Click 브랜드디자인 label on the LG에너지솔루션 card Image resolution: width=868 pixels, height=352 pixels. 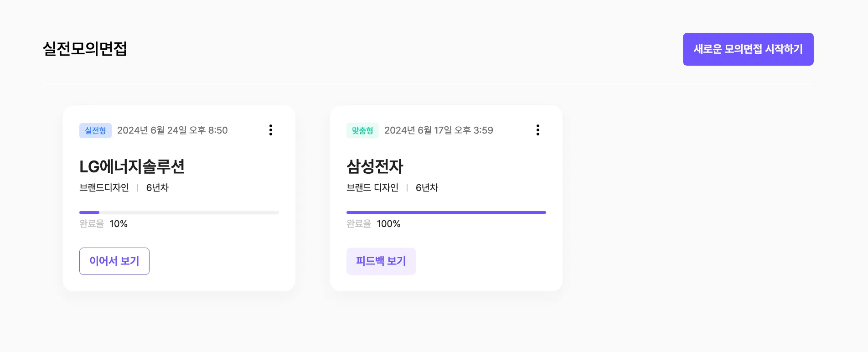pos(104,187)
